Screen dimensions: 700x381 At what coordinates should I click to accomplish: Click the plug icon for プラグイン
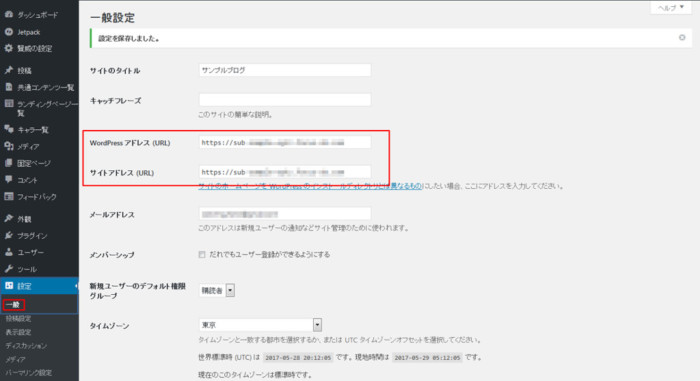8,235
